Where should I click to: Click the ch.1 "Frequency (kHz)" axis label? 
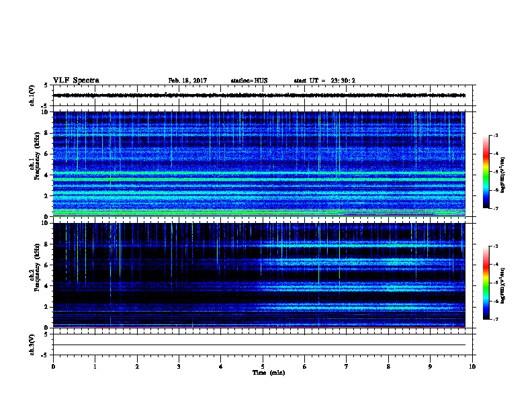(x=37, y=156)
